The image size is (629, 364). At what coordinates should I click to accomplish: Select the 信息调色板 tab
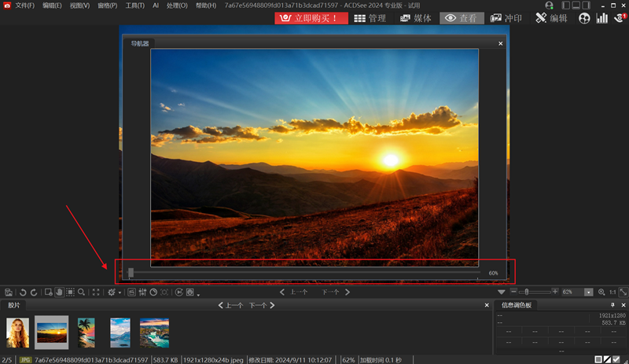click(517, 305)
